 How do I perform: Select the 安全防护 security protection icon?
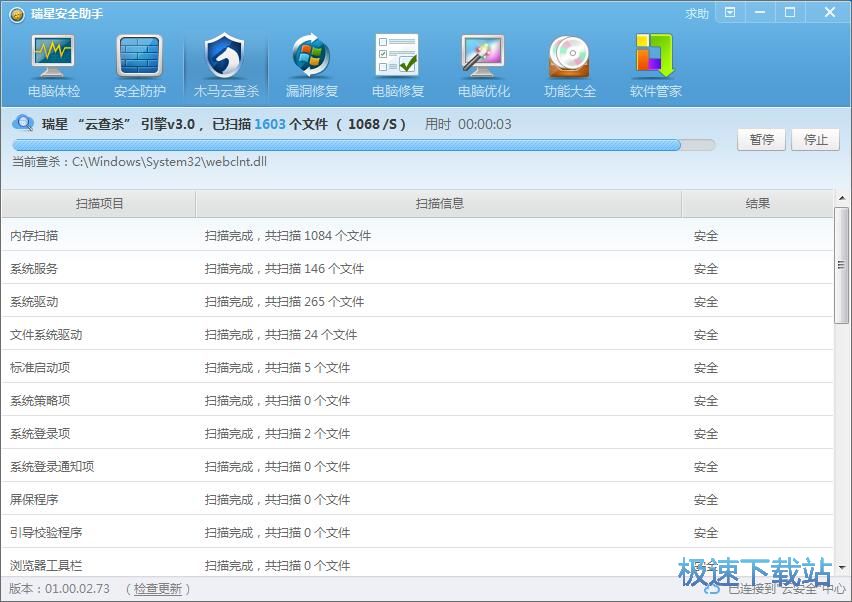[x=140, y=63]
